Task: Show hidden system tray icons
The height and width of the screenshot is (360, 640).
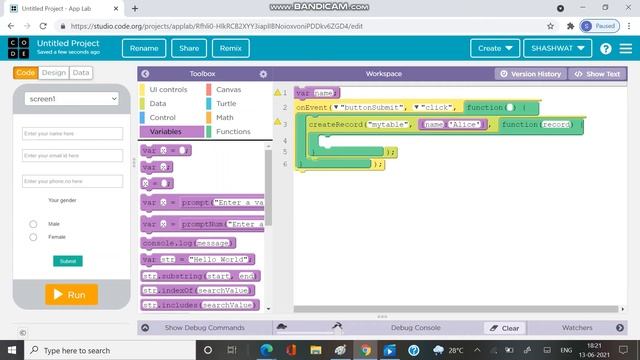Action: pyautogui.click(x=477, y=350)
